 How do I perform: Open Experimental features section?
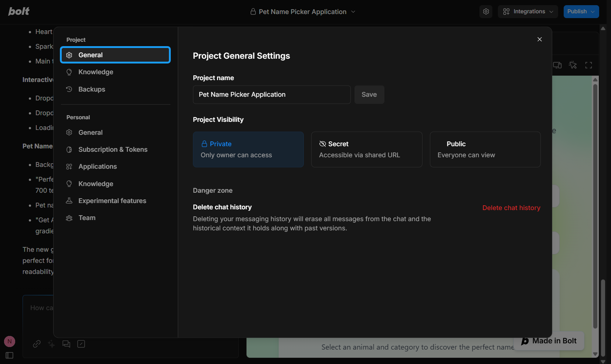(x=115, y=201)
